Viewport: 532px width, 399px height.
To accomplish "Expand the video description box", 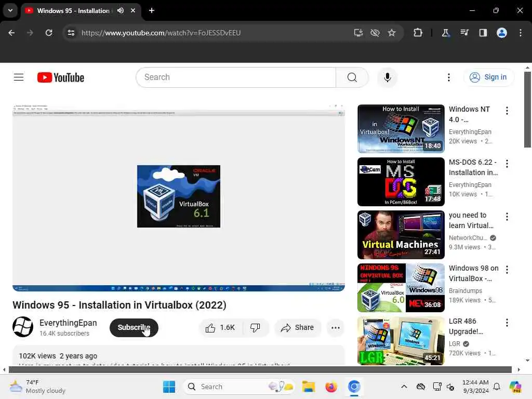I will (x=179, y=355).
